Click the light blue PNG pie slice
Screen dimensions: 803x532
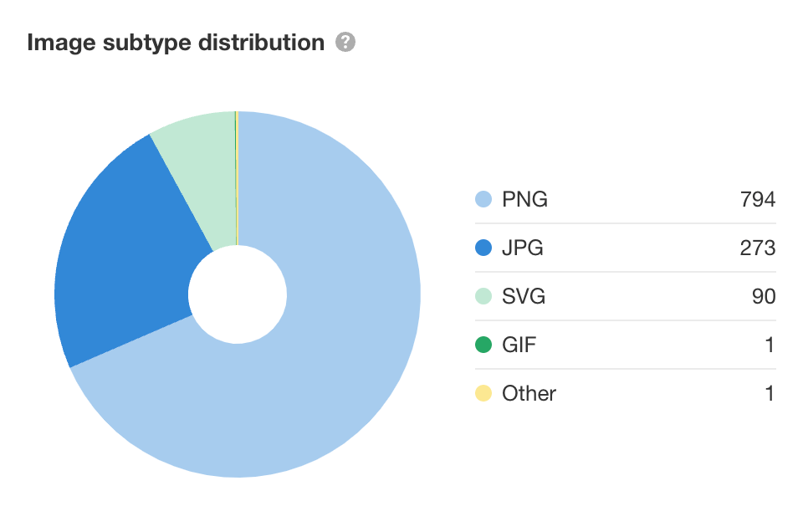[335, 335]
